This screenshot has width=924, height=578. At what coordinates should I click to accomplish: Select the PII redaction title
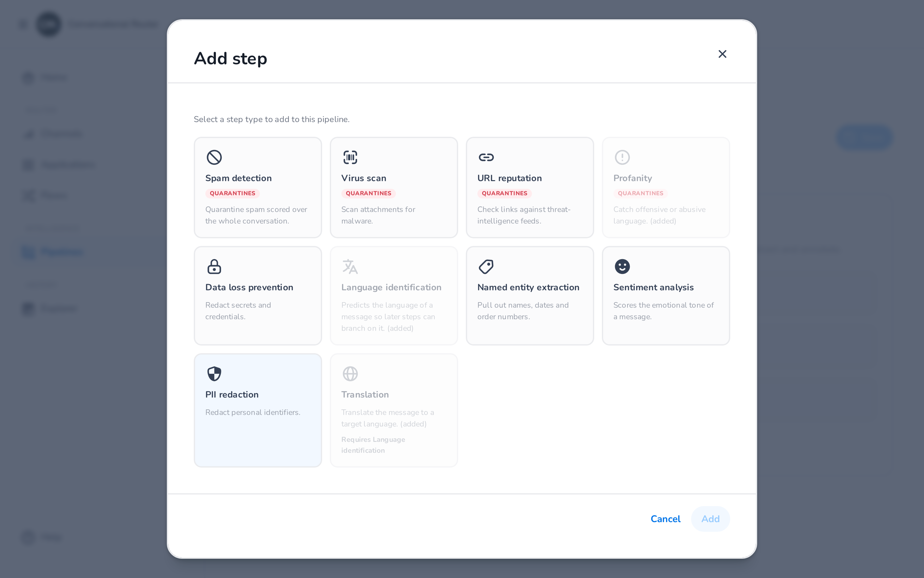232,395
